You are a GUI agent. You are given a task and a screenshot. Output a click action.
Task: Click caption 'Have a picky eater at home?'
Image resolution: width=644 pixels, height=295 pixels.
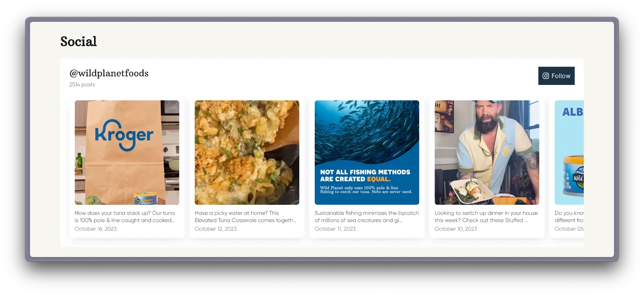[x=246, y=217]
